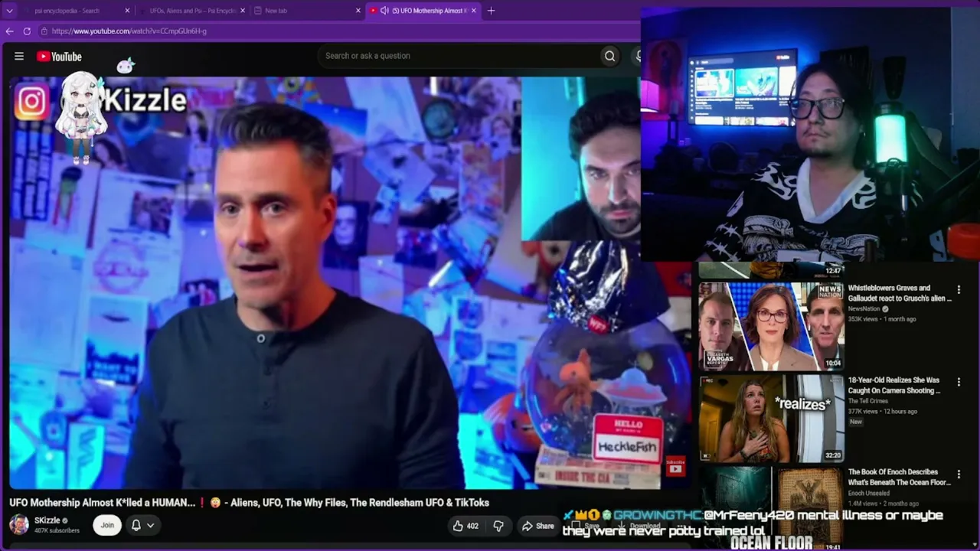Close the UFOs, Aliens and Psi tab
This screenshot has height=551, width=980.
243,11
